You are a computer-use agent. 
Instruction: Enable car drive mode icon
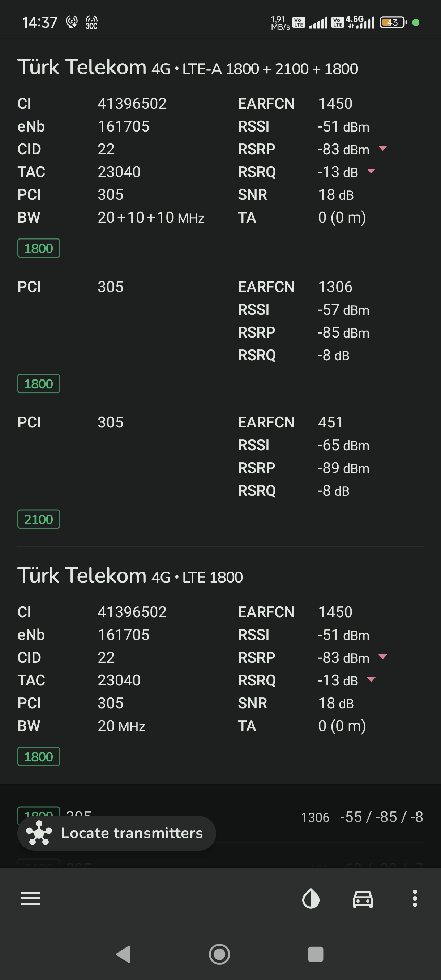tap(363, 899)
